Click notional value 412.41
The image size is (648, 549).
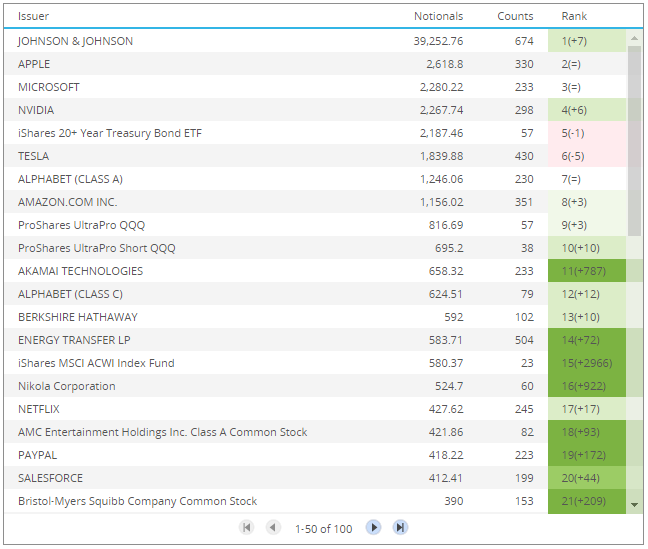click(446, 478)
